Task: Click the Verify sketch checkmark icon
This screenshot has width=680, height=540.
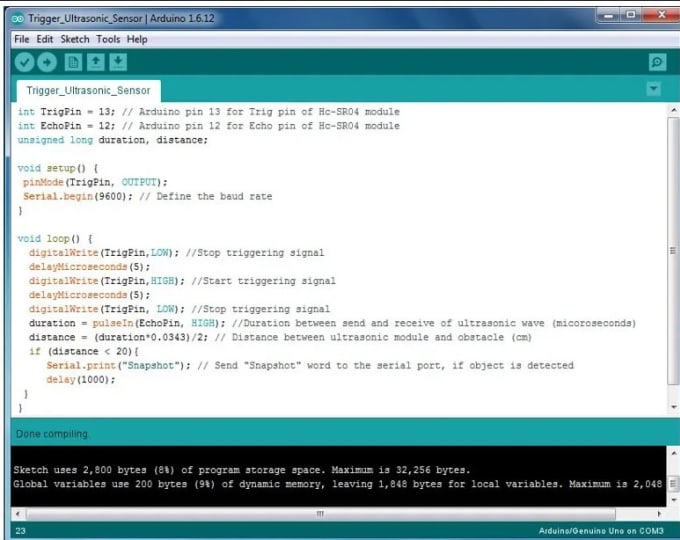Action: 24,62
